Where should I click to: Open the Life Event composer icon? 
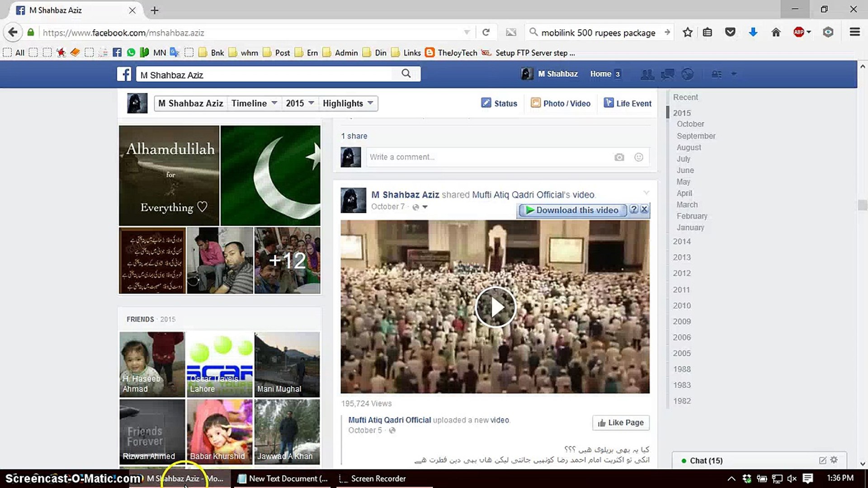tap(609, 103)
